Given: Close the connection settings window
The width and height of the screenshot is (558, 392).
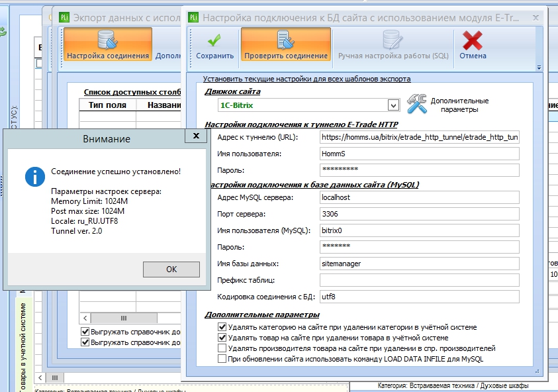Looking at the screenshot, I should click(535, 17).
